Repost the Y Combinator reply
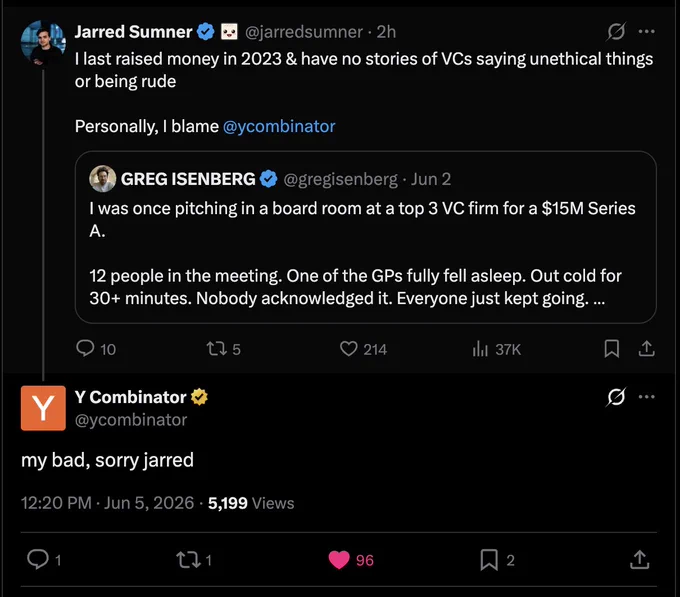Image resolution: width=680 pixels, height=597 pixels. [x=194, y=560]
